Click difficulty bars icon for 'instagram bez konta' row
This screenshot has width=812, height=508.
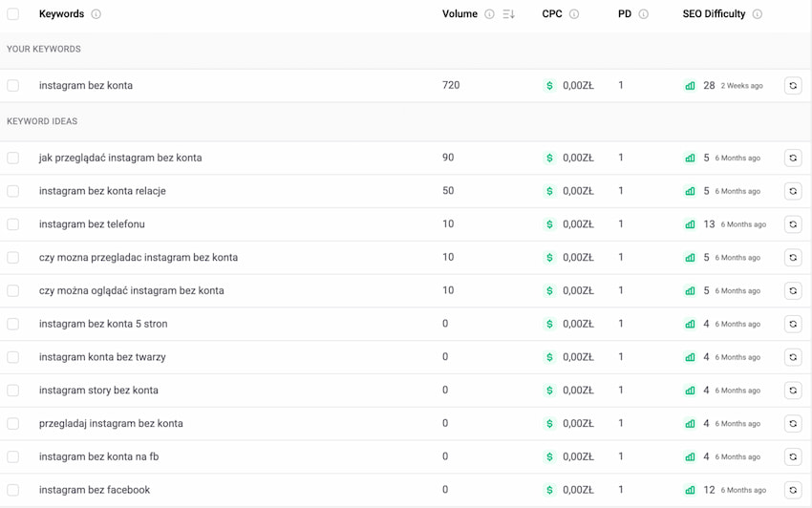coord(690,85)
